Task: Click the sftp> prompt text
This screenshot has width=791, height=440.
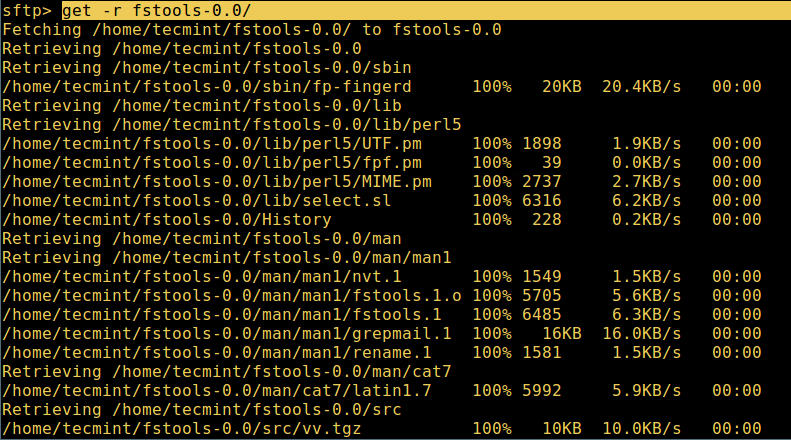Action: point(27,11)
